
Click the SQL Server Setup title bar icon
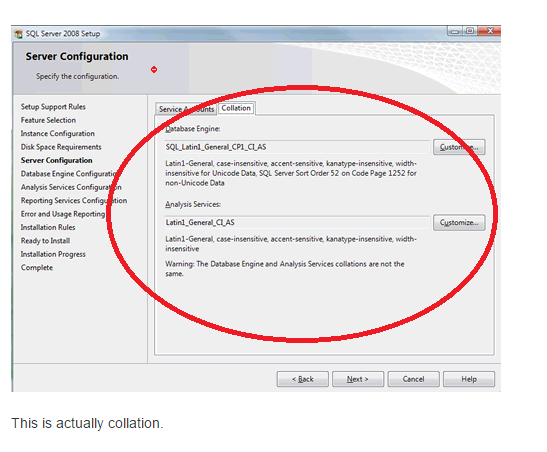point(18,34)
